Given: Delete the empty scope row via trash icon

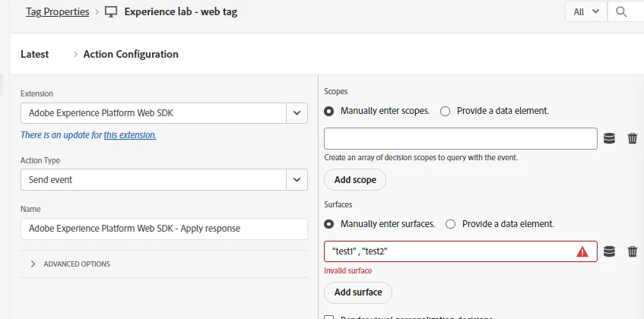Looking at the screenshot, I should click(x=633, y=138).
